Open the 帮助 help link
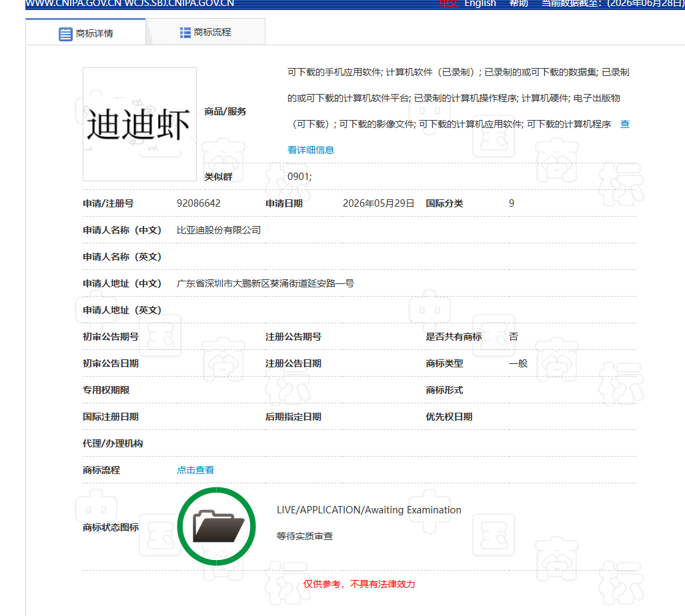Screen dimensions: 685x616 [519, 3]
